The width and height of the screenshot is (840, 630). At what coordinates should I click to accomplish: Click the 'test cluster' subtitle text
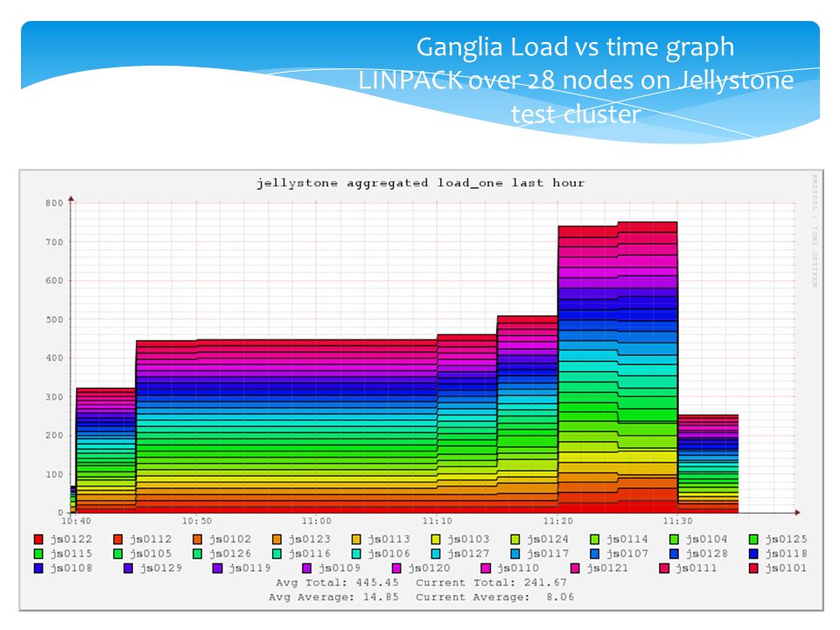(x=576, y=114)
